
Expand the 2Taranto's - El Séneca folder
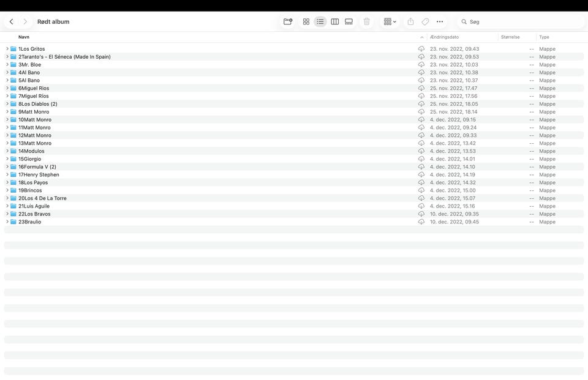pyautogui.click(x=7, y=56)
